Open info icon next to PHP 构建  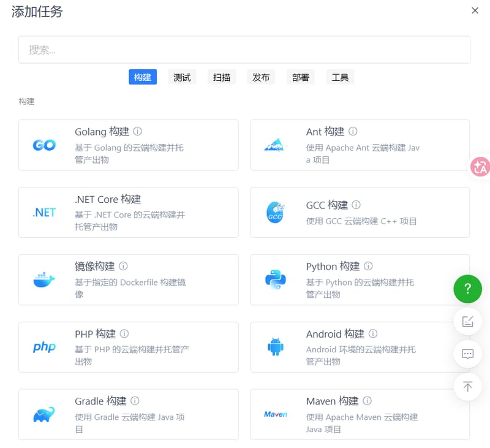coord(124,333)
